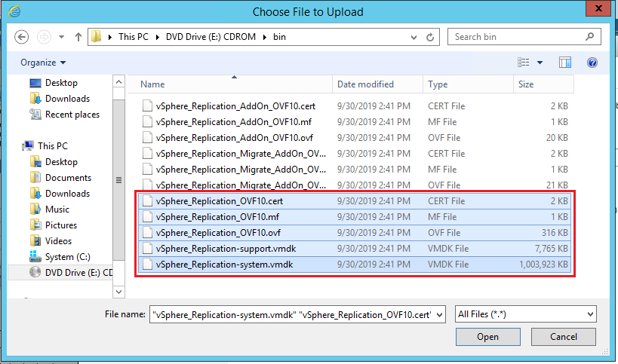Select vSphere_Replication_AddOn_OVF10.mf file
The image size is (618, 364).
click(355, 122)
